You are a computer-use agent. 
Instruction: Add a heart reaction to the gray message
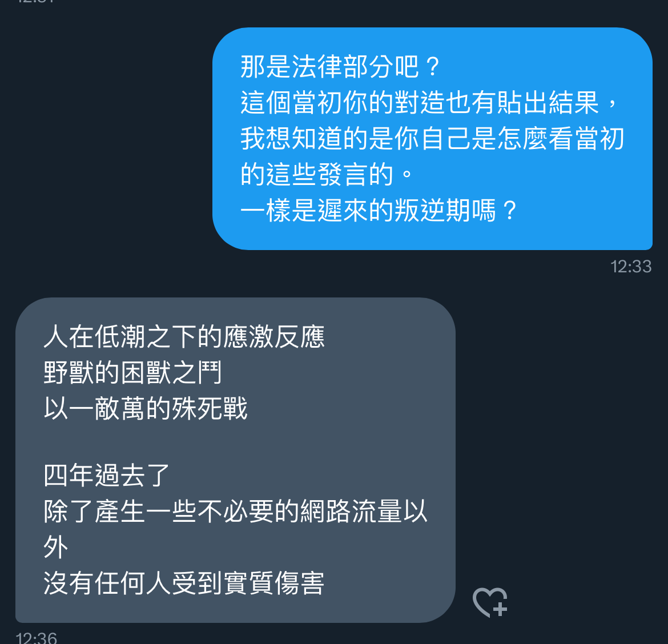click(490, 602)
